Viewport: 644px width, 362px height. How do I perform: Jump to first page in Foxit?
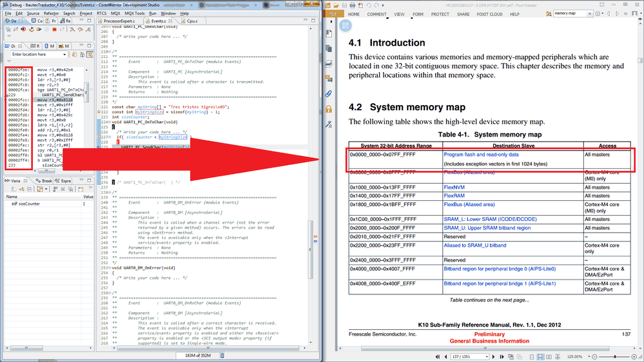pos(438,357)
